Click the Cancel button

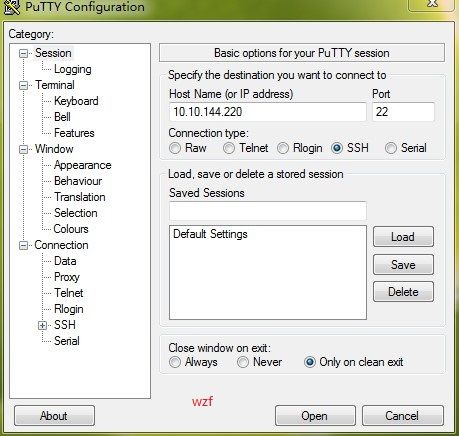pos(403,416)
